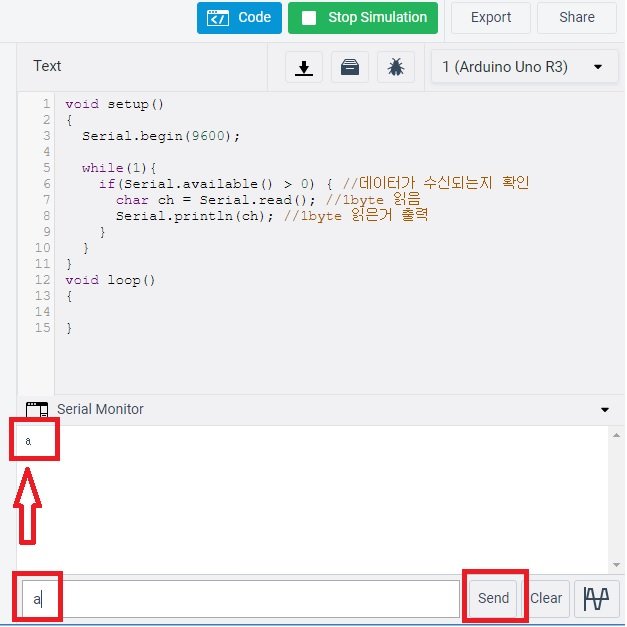
Task: Click the 'void loop()' line
Action: pyautogui.click(x=110, y=280)
